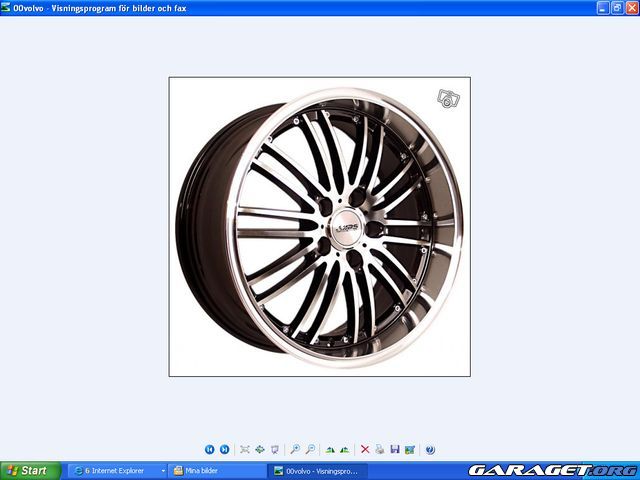Zoom out of the image
Screen dimensions: 640x480
click(x=310, y=449)
